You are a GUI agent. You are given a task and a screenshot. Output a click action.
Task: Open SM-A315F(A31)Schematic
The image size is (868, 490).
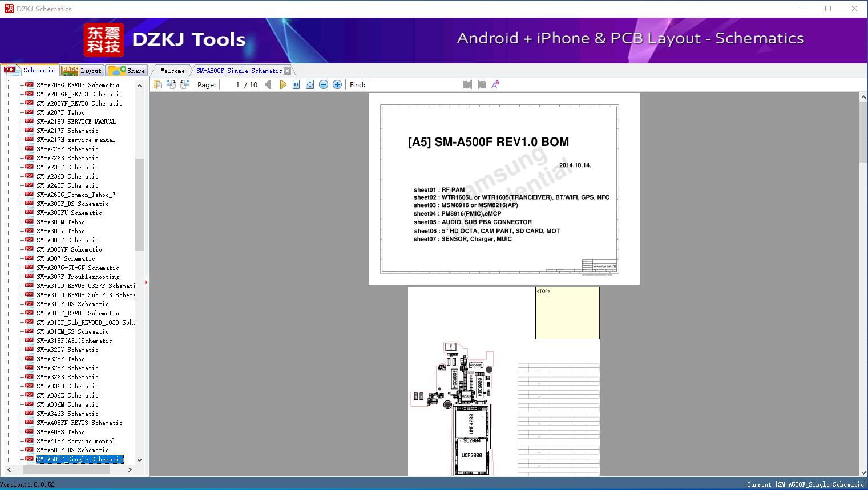[x=74, y=341]
